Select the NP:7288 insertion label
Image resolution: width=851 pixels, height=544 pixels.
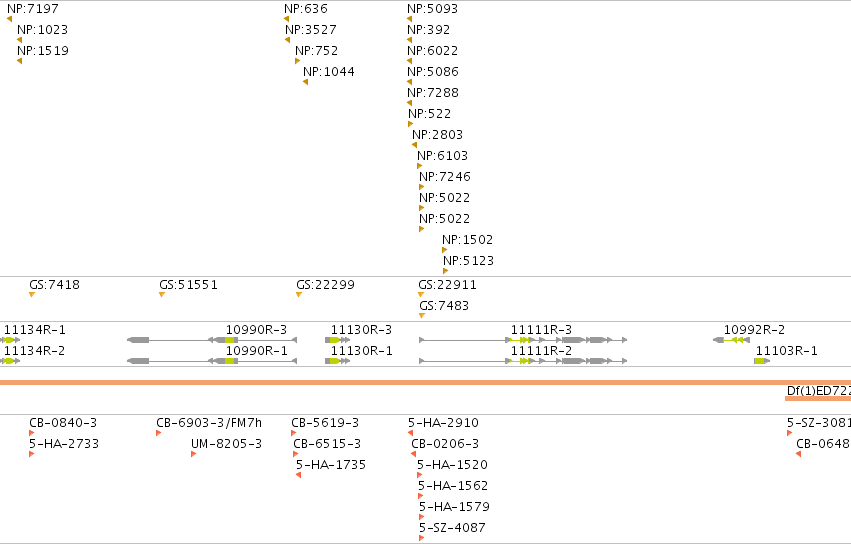(x=433, y=93)
